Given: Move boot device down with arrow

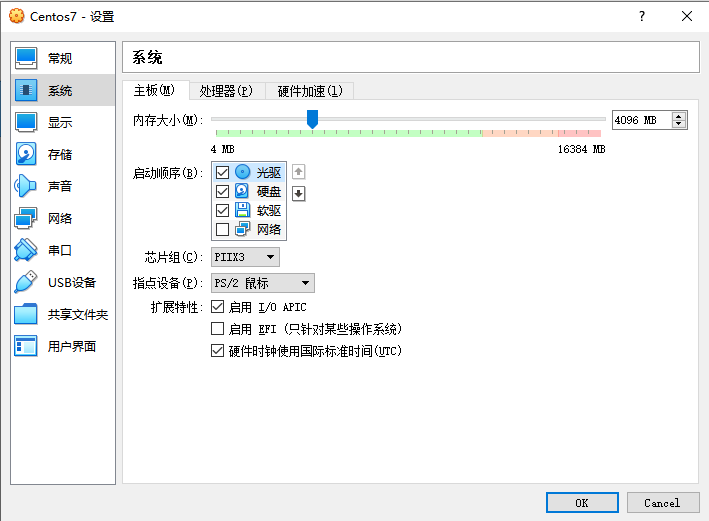Looking at the screenshot, I should coord(298,194).
